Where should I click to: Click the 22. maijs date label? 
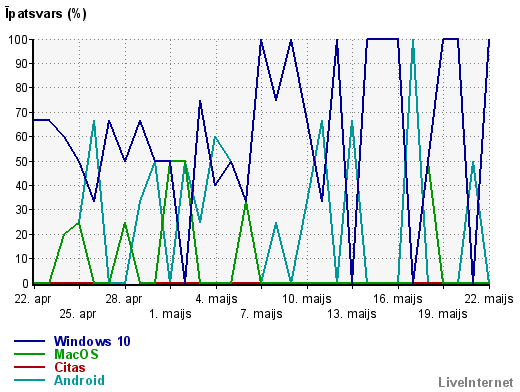click(489, 299)
